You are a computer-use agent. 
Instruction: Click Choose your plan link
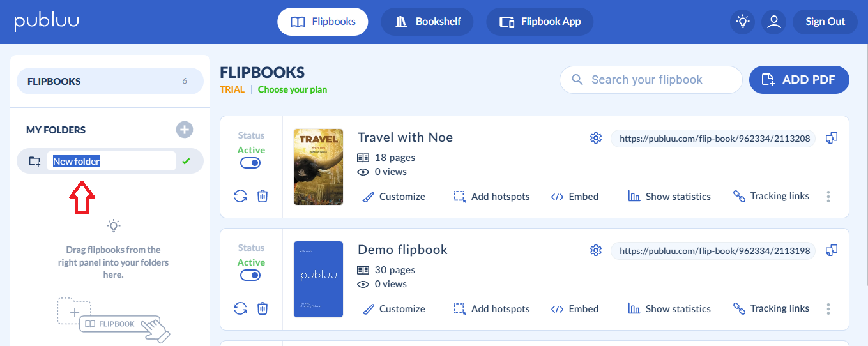[293, 89]
